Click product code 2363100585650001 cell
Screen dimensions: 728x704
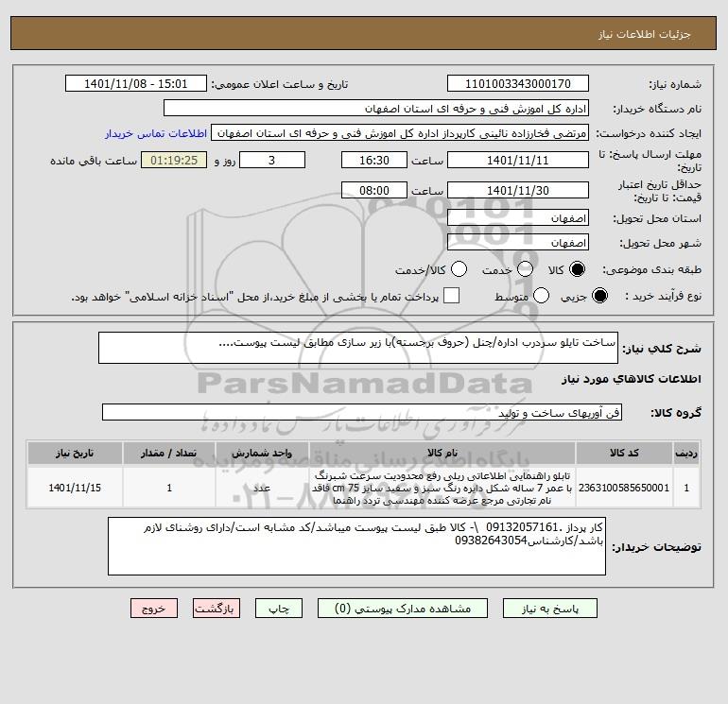624,488
